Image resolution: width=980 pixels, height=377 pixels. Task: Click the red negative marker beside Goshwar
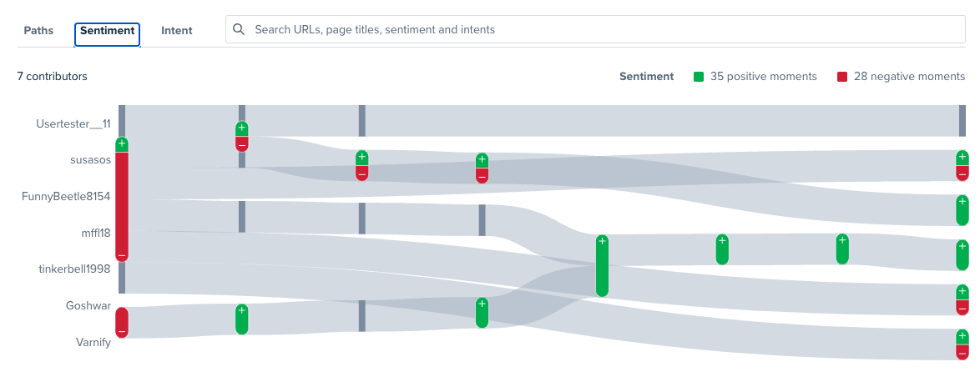point(122,322)
